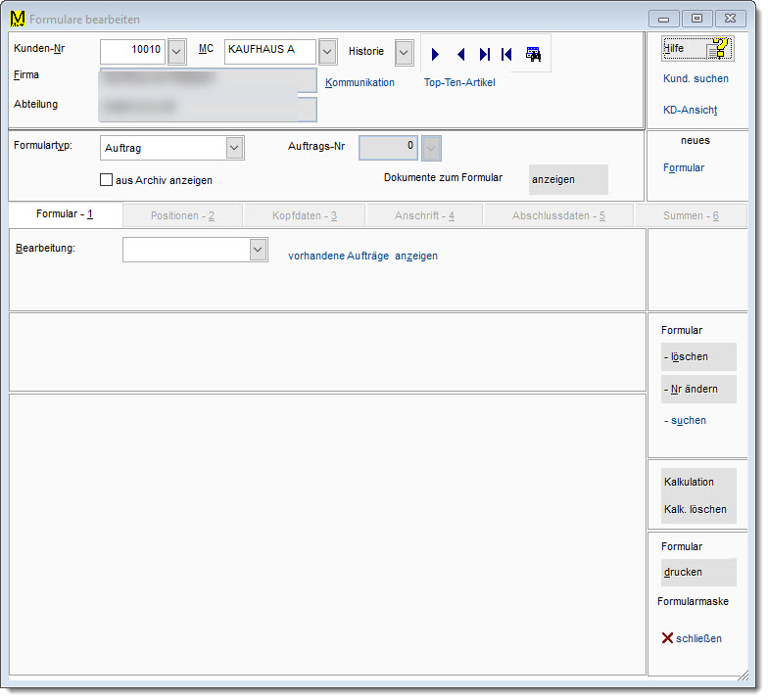Click into the Kunden-Nr input field
Screen dimensions: 768x700
pyautogui.click(x=133, y=51)
